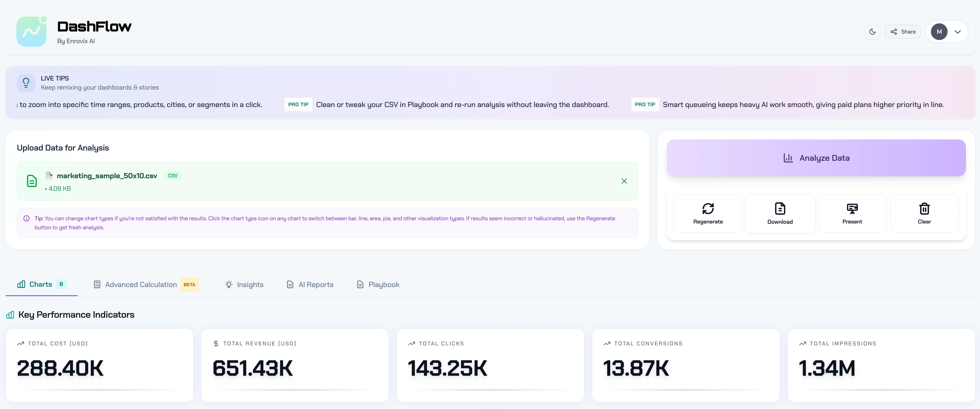Click the DashFlow logo icon
This screenshot has height=409, width=980.
[32, 32]
